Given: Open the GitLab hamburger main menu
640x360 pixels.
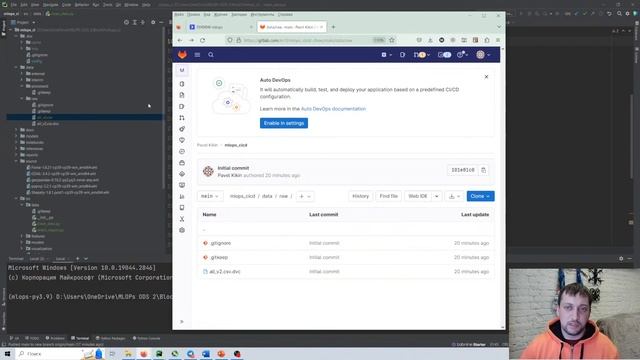Looking at the screenshot, I should point(197,55).
